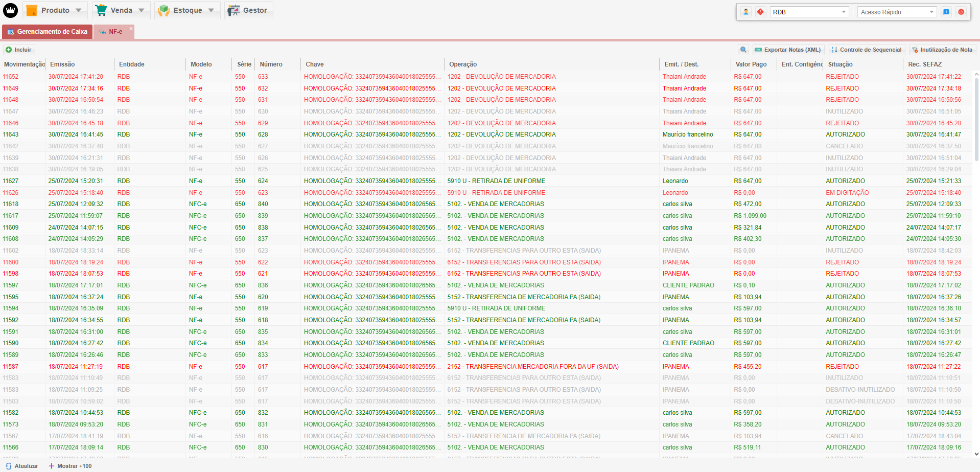Viewport: 980px width, 472px height.
Task: Switch to Gerenciamento de Caixa tab
Action: click(47, 32)
